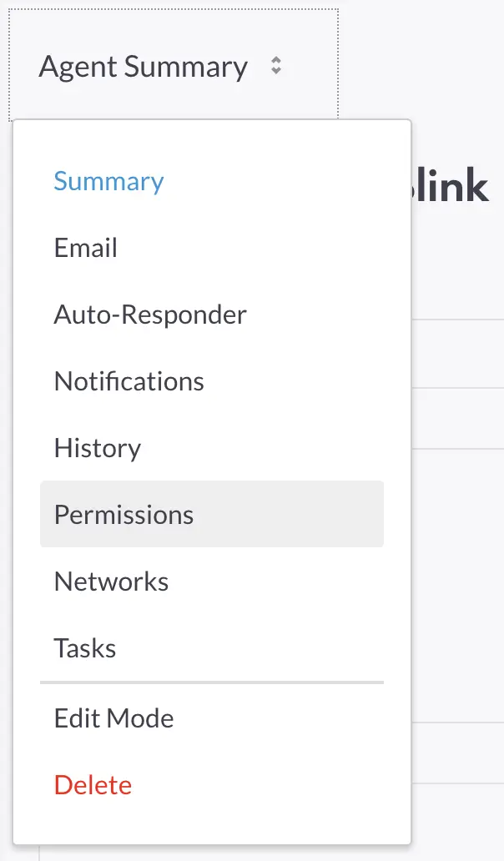
Task: Click the partially hidden heading ending in "link"
Action: (451, 185)
